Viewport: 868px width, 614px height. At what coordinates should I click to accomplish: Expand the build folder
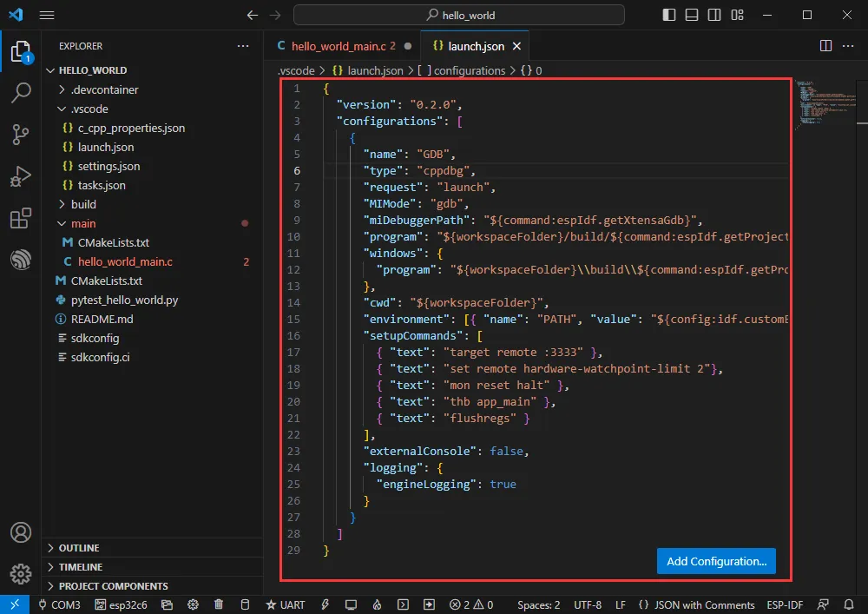(x=83, y=204)
